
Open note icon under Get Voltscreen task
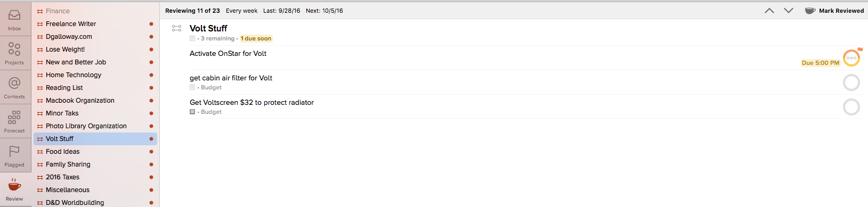192,112
